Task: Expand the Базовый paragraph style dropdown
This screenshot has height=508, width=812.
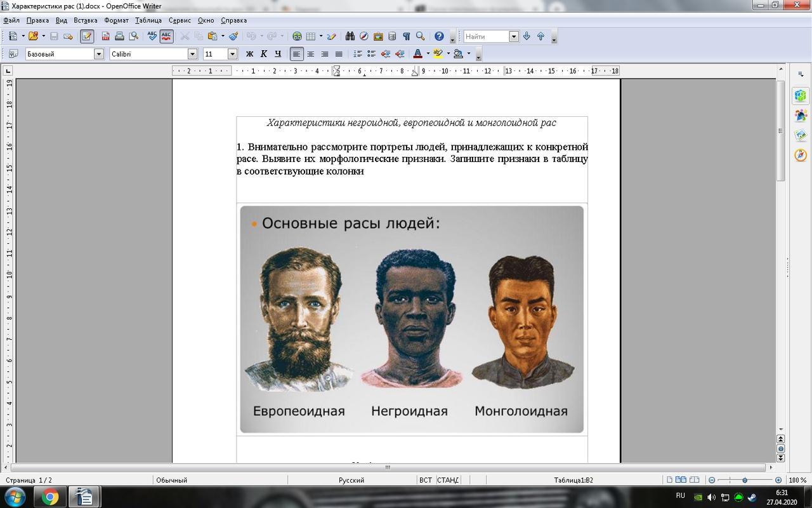Action: [99, 54]
